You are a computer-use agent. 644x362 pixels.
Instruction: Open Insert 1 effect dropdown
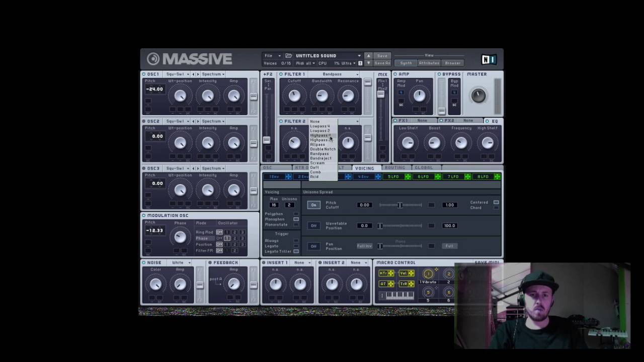[x=302, y=263]
